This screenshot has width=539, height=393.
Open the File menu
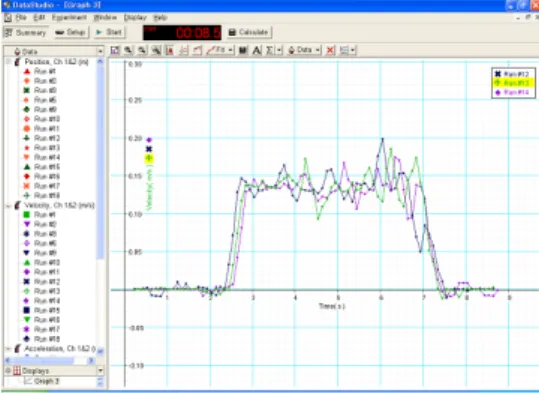[x=21, y=18]
